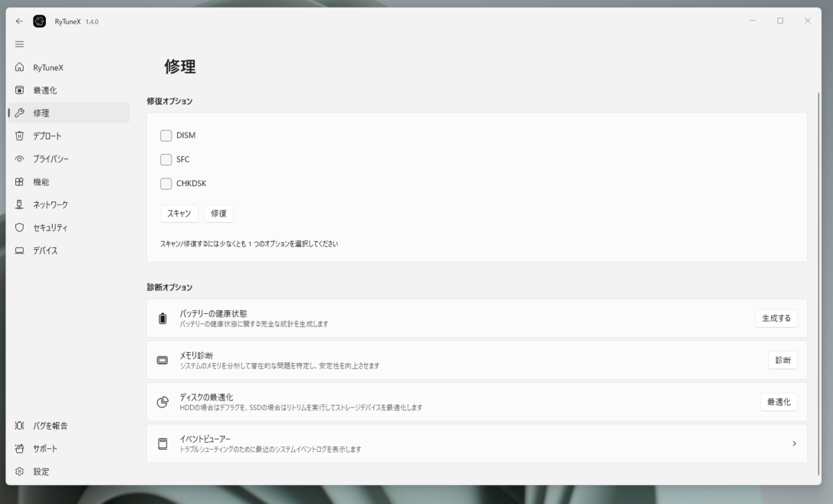Open the セキュリティ page
The image size is (833, 504).
69,228
